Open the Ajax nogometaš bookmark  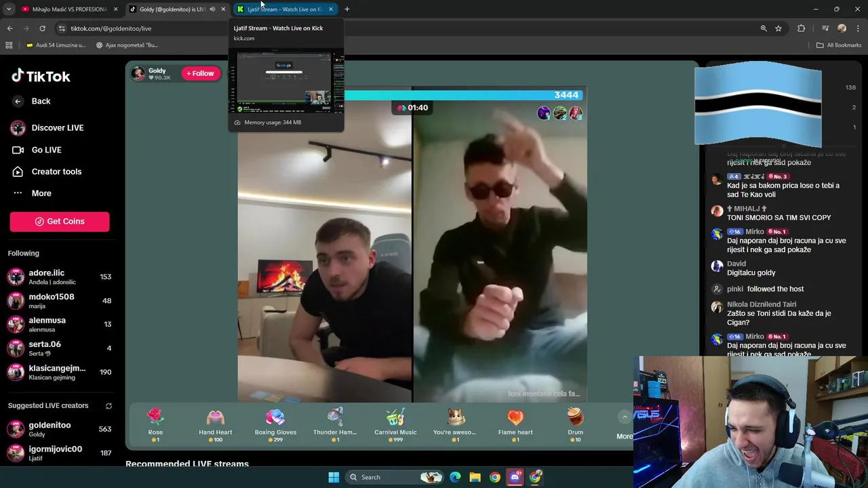coord(127,45)
